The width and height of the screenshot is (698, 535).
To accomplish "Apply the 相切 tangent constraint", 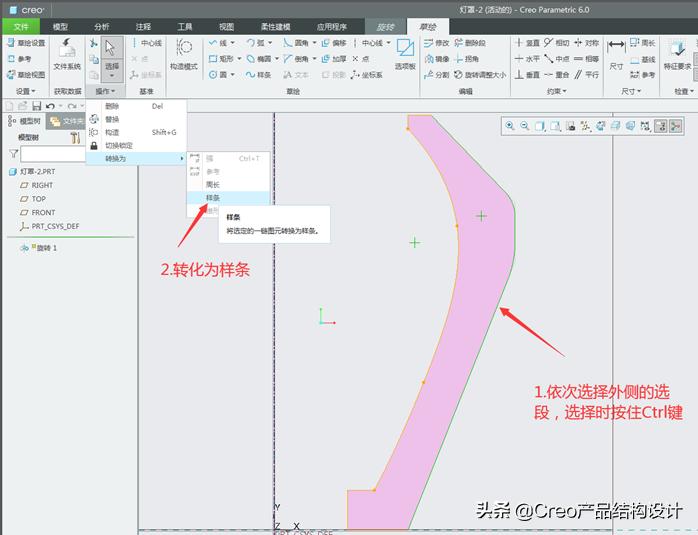I will pos(556,43).
